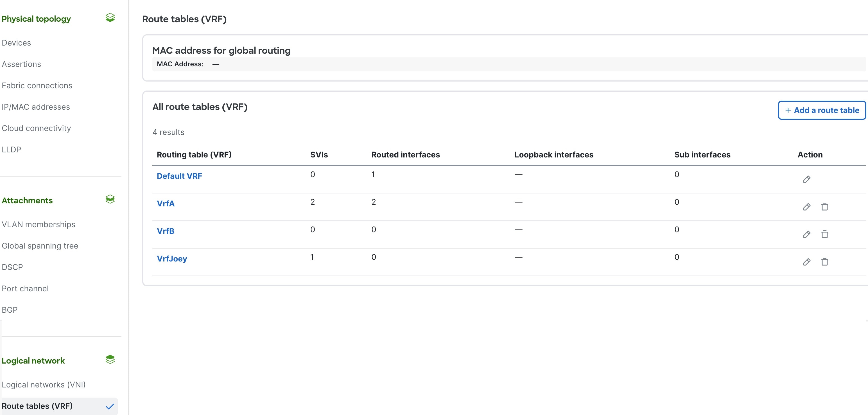Open the VrfJoey routing table

point(172,259)
